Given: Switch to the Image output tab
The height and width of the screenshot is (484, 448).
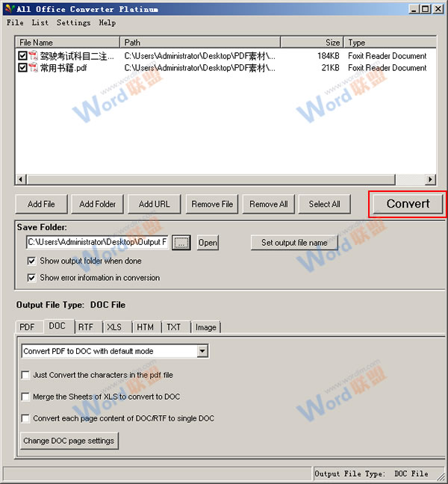Looking at the screenshot, I should (206, 327).
